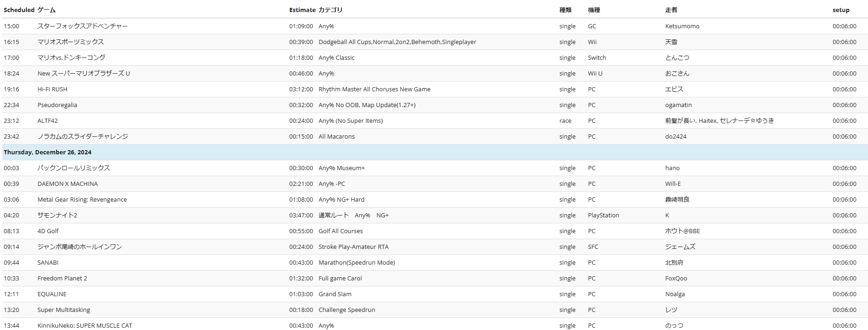Viewport: 868px width, 330px height.
Task: Select the ゲーム column header
Action: 46,10
